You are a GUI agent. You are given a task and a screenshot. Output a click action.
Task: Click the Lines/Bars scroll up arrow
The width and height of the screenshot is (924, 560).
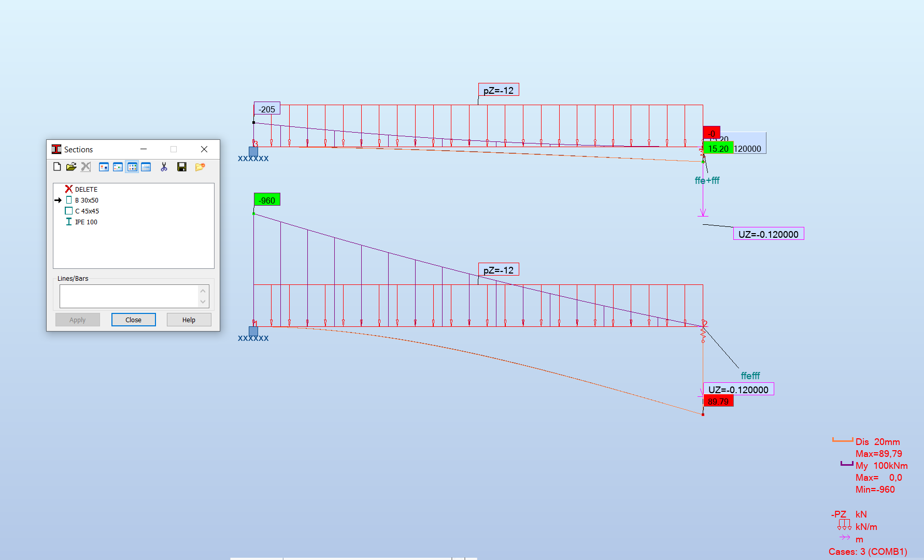click(x=203, y=290)
